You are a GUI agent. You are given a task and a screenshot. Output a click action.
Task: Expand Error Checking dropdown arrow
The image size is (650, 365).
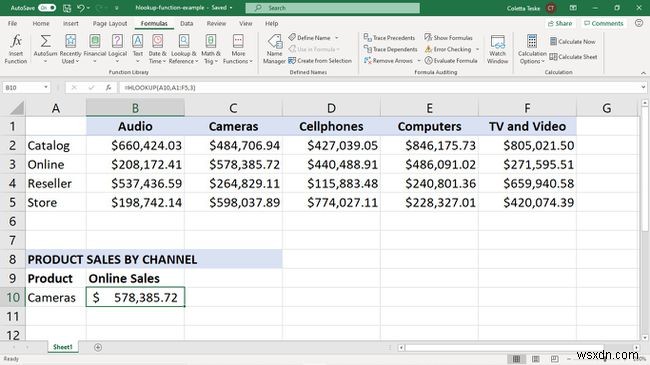pos(477,49)
